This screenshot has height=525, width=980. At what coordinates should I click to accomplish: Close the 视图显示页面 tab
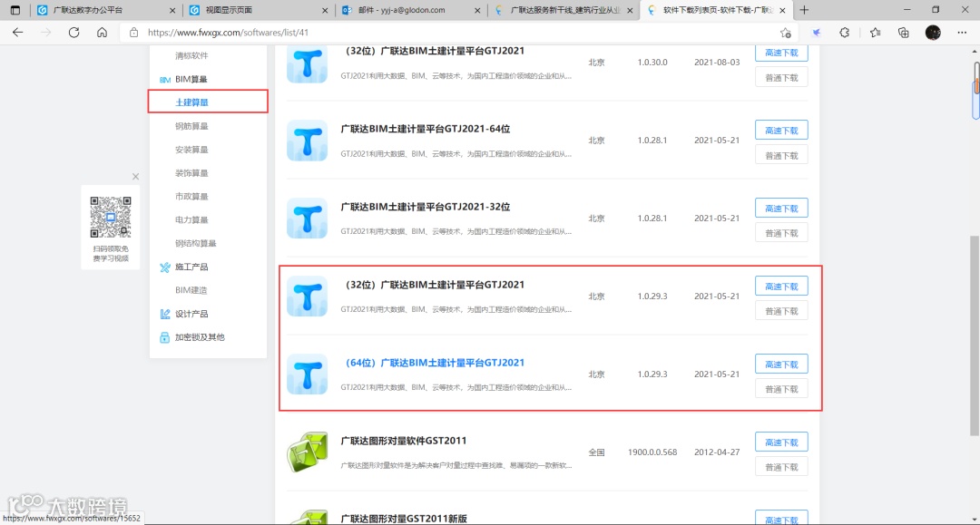coord(325,10)
